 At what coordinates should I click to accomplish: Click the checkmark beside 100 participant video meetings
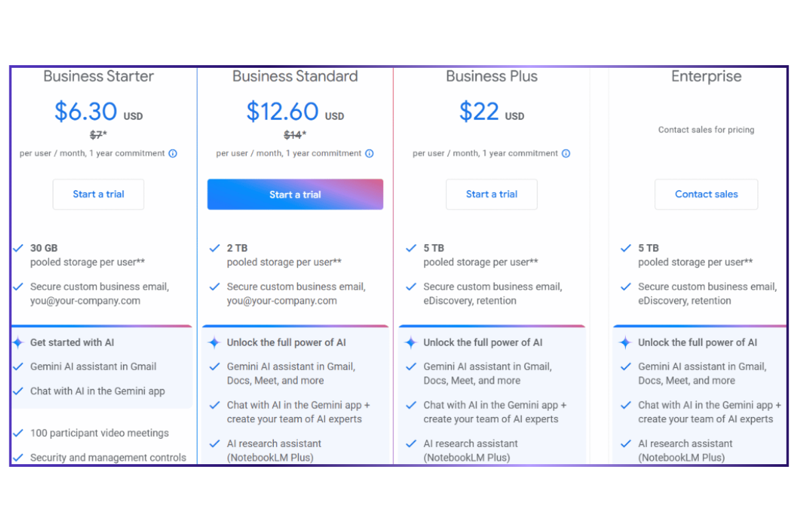click(19, 433)
